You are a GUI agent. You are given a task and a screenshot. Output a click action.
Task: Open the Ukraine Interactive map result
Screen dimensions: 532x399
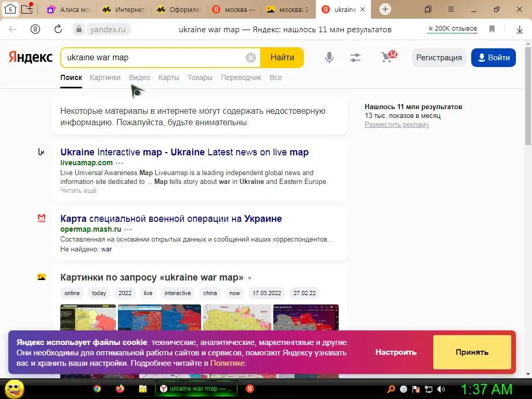point(184,152)
